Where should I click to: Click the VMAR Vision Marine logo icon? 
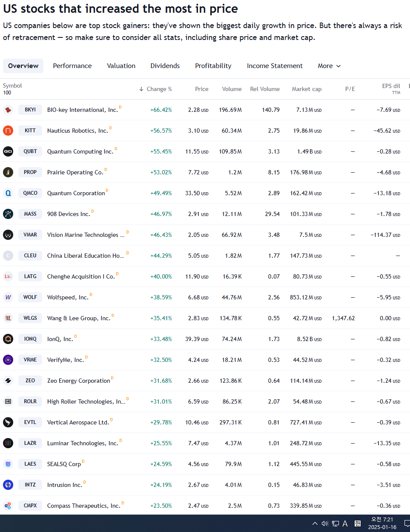coord(8,235)
